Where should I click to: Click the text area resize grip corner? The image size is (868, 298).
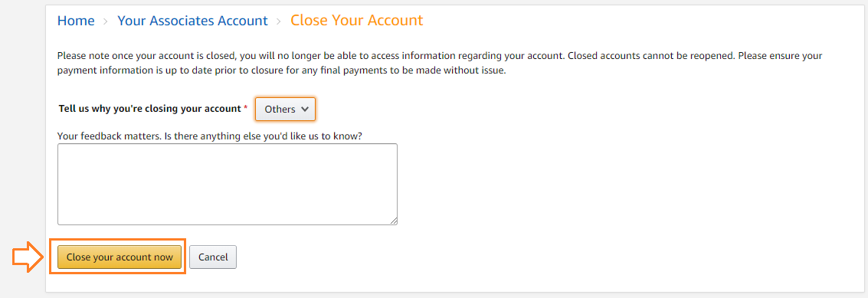click(x=394, y=221)
